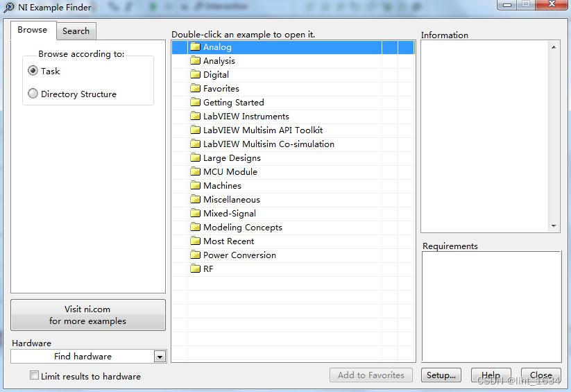Click the Favorites folder icon
Viewport: 571px width, 392px height.
tap(195, 88)
